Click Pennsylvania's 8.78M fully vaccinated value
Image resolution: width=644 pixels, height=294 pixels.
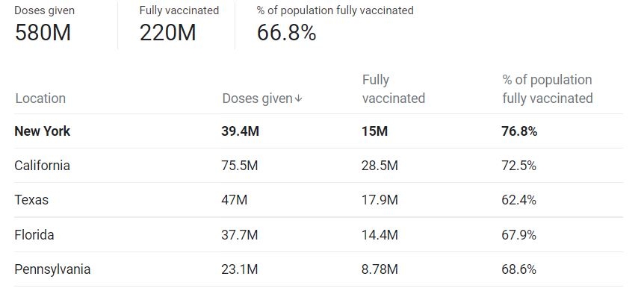[x=380, y=269]
